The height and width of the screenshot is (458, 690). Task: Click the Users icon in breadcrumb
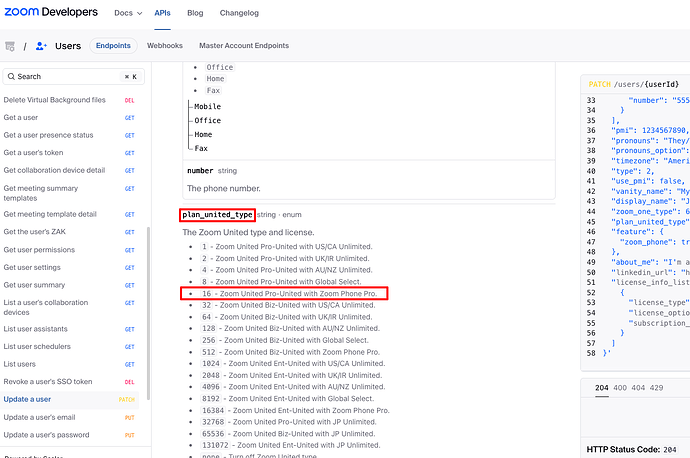[41, 46]
